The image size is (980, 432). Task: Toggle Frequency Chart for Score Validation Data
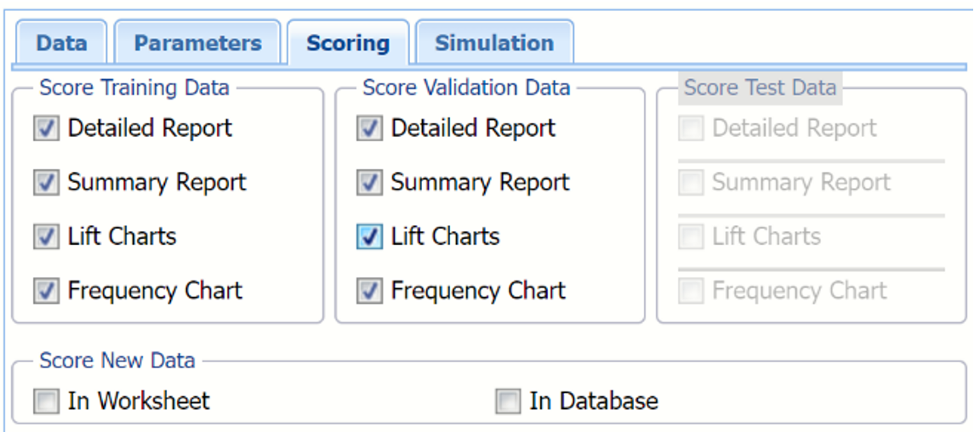(369, 291)
